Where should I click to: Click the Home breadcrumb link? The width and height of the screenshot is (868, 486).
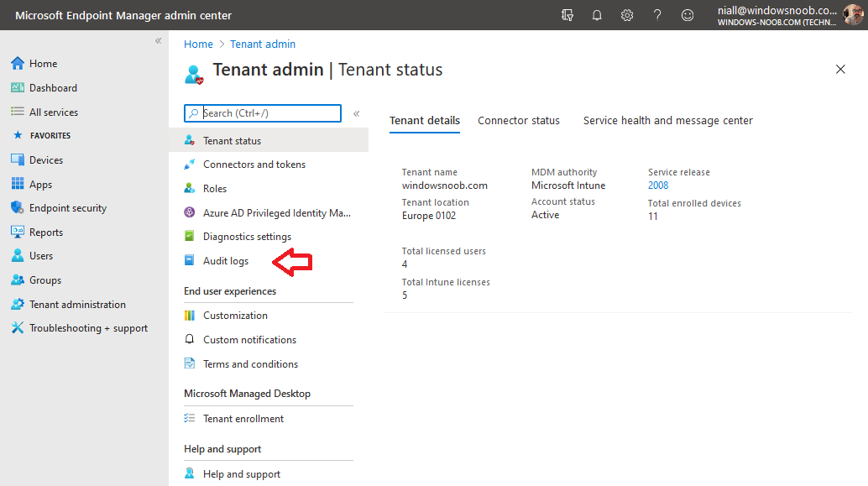[198, 44]
